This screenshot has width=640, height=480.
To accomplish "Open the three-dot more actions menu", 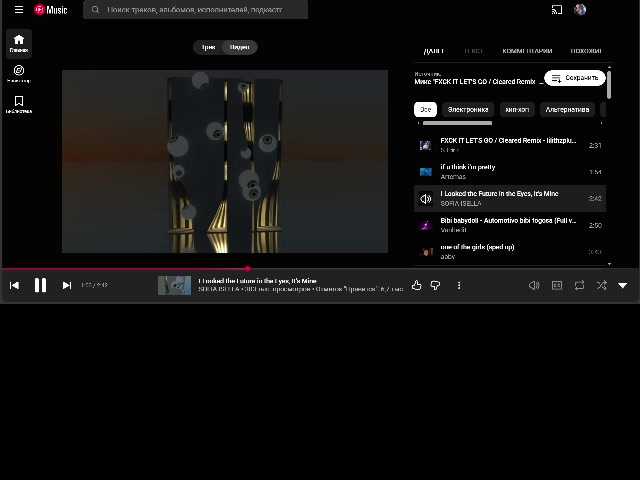I will 459,286.
